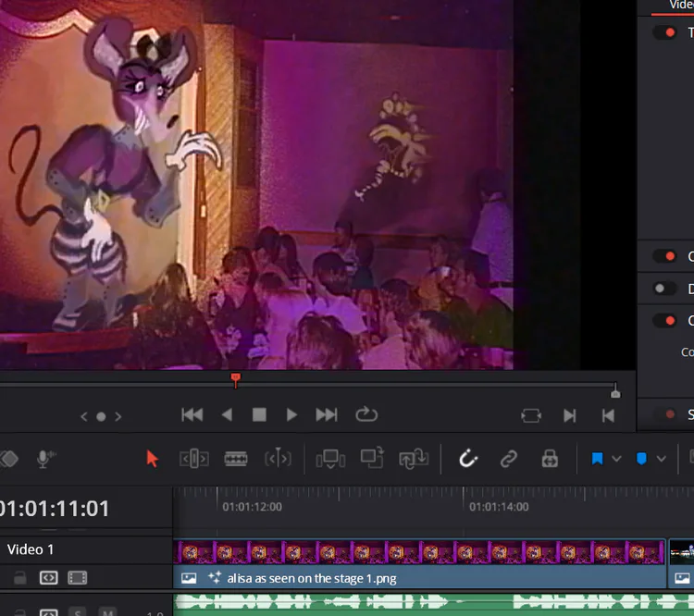Toggle loop playback
The height and width of the screenshot is (616, 694).
pyautogui.click(x=366, y=414)
